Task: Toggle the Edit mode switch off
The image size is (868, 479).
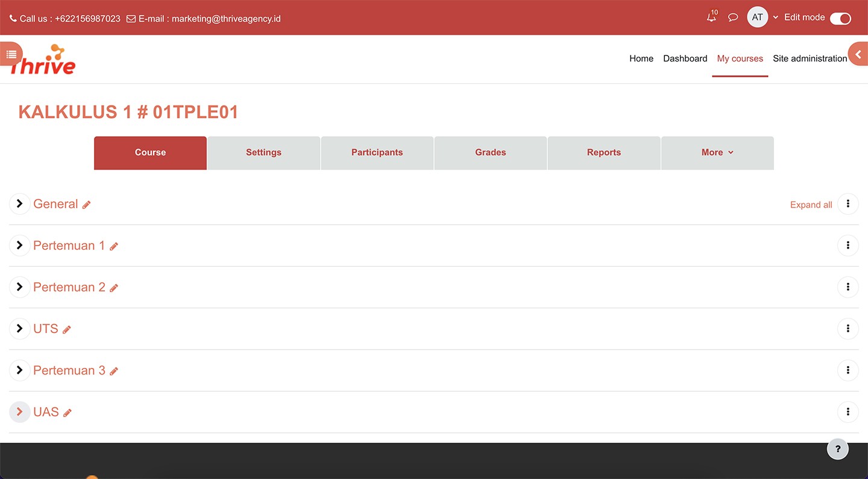Action: point(840,18)
